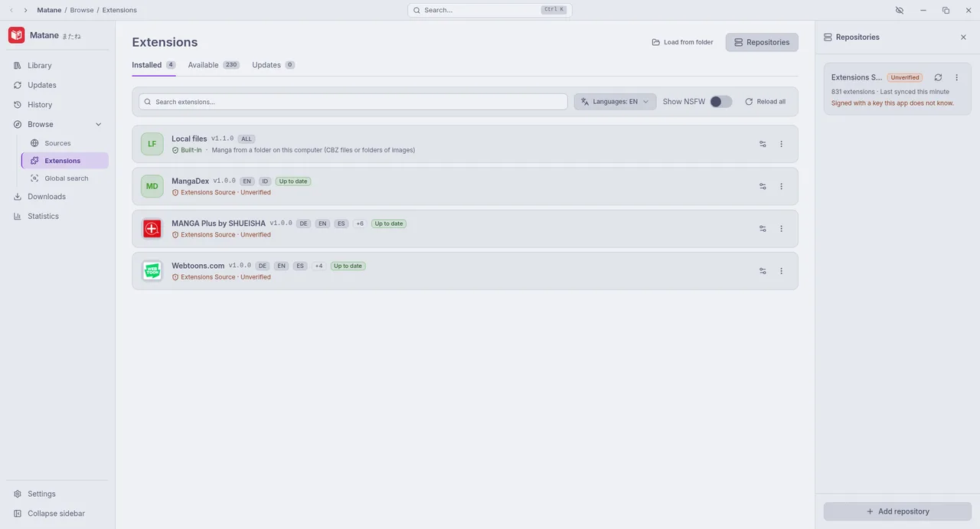This screenshot has height=529, width=980.
Task: Click the MANGA Plus by SHUEISHA name
Action: (218, 224)
